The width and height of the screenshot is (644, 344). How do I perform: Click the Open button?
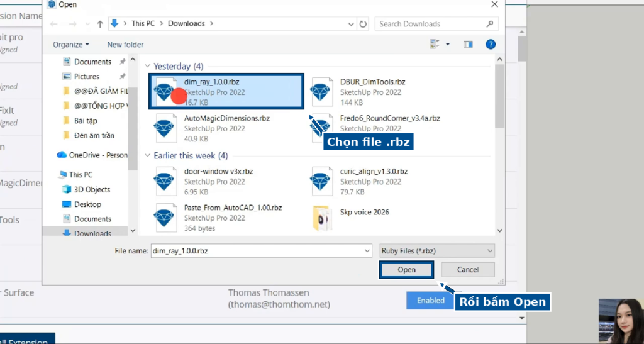tap(406, 270)
